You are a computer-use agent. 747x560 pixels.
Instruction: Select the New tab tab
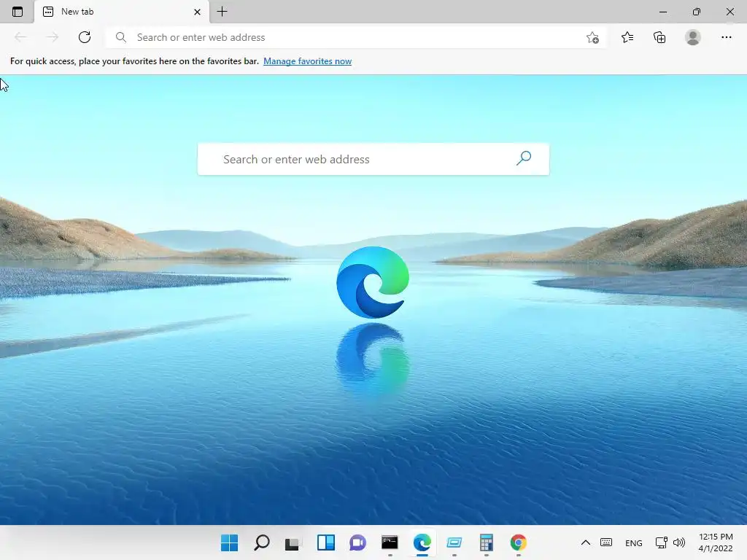[x=122, y=12]
